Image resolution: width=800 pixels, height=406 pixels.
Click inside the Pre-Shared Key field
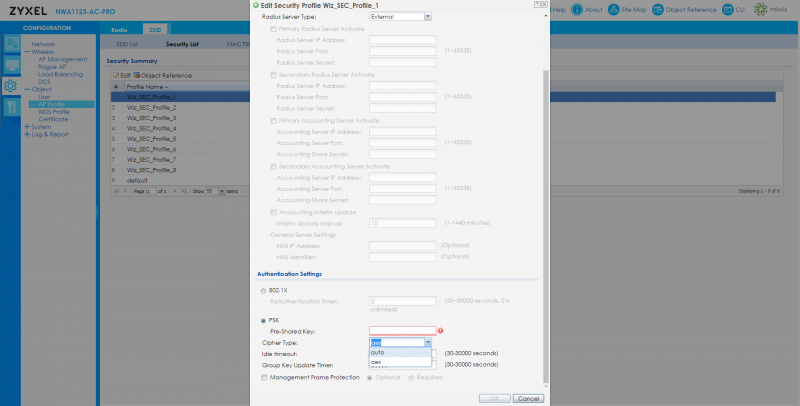[x=403, y=331]
